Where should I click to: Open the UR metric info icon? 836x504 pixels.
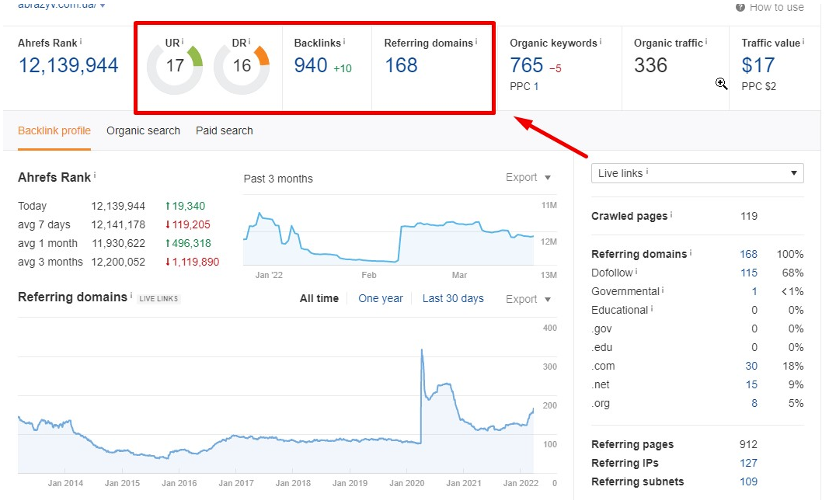pyautogui.click(x=181, y=40)
